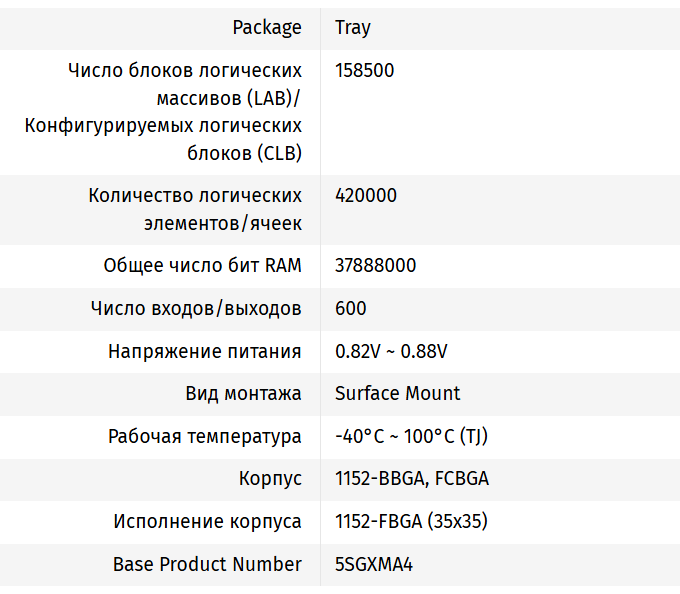Select base product number 5SGXMA4

[374, 564]
